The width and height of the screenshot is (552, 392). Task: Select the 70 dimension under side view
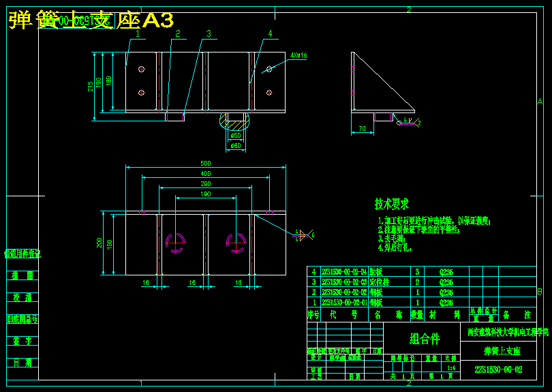(x=363, y=129)
